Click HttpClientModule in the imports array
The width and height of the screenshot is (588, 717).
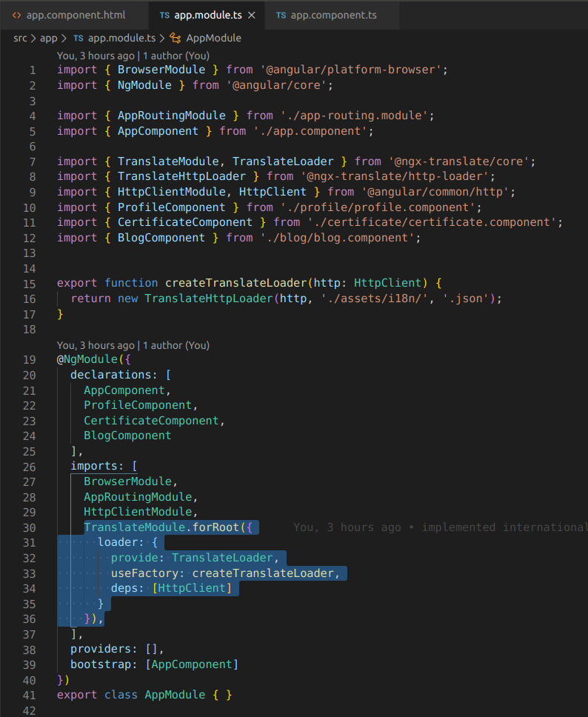coord(138,512)
